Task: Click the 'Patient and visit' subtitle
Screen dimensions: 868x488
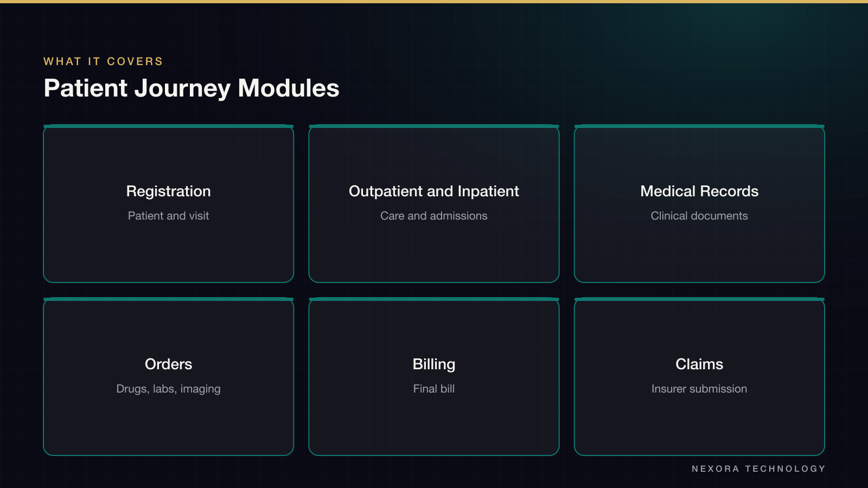Action: (x=168, y=216)
